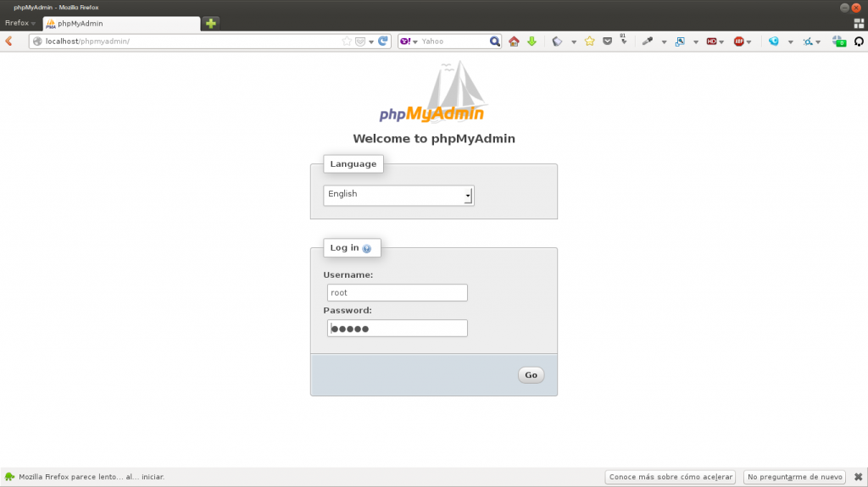Dismiss the slow startup notification bar

[858, 477]
